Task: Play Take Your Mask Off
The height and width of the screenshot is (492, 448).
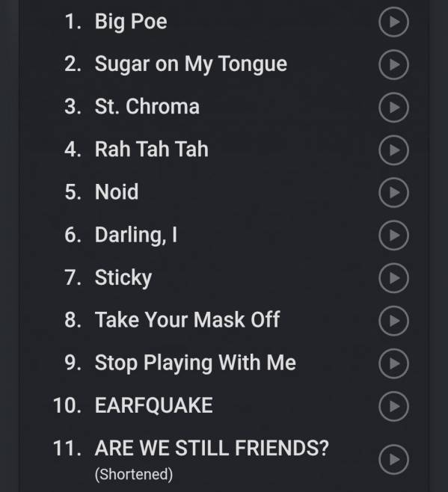Action: (x=393, y=321)
